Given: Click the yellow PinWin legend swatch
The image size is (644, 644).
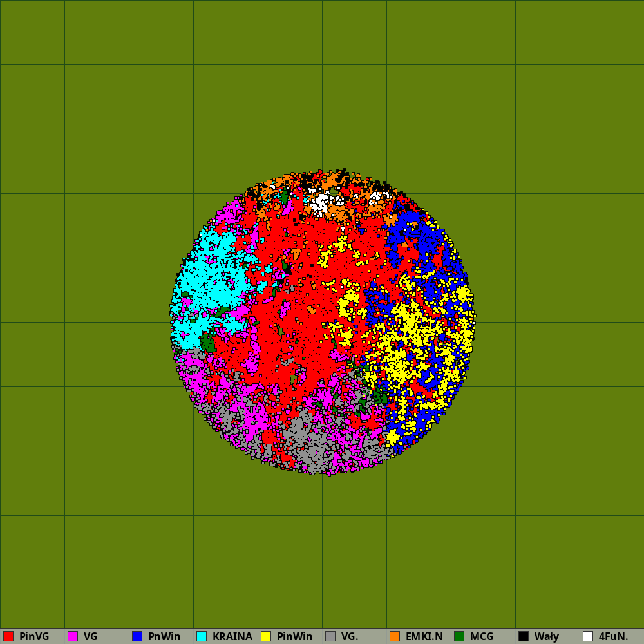Looking at the screenshot, I should click(x=266, y=636).
